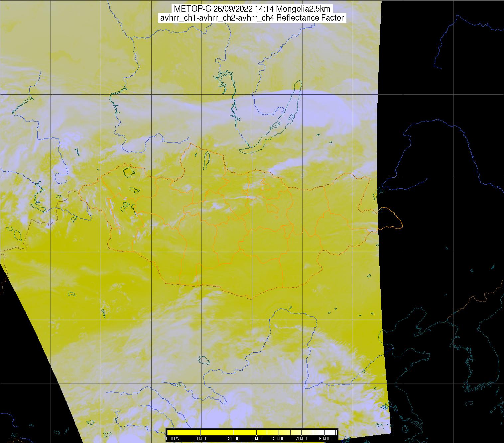Click the 30.00 scale label
The height and width of the screenshot is (443, 504).
[x=257, y=438]
